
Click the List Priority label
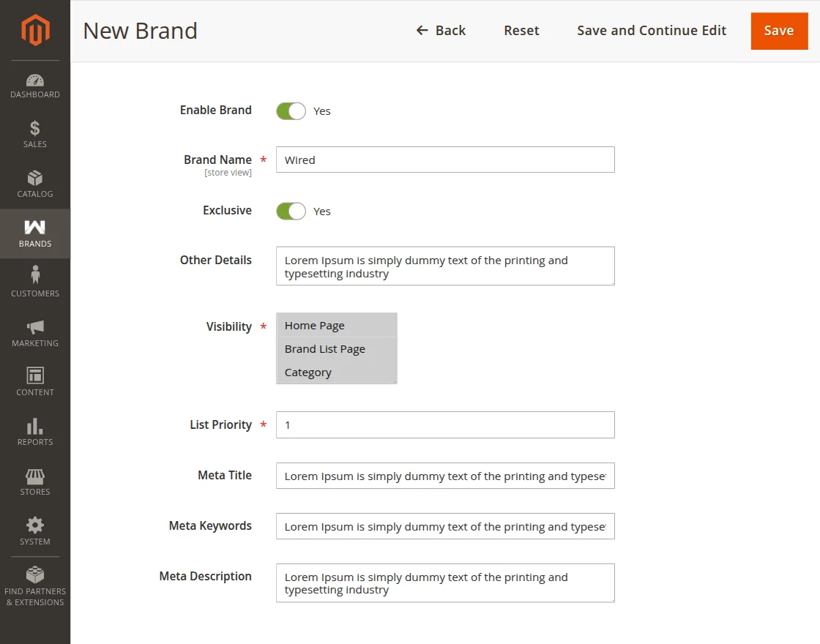click(x=220, y=425)
